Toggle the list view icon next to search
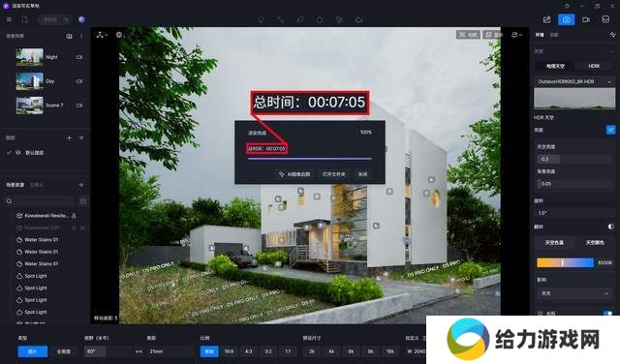This screenshot has height=364, width=620. 83,201
